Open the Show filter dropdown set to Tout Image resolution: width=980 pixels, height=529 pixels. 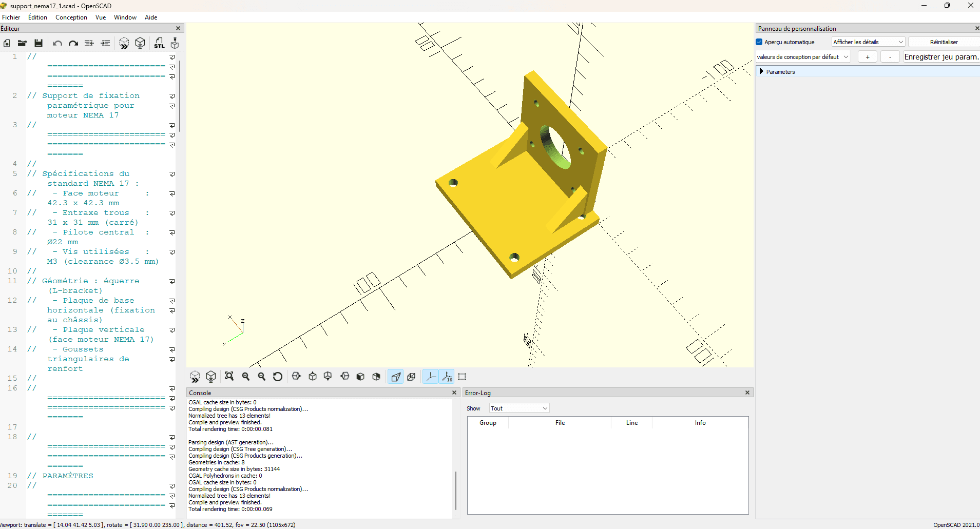(519, 408)
